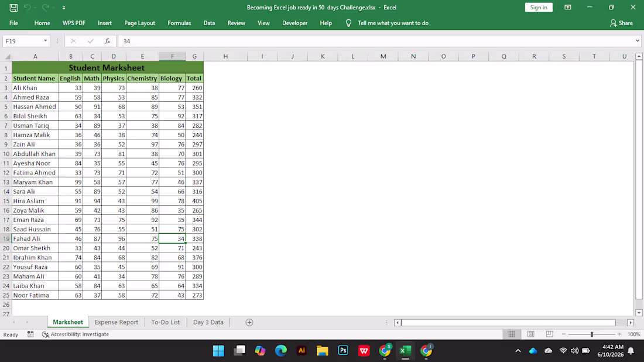Switch to Page Break Preview
This screenshot has height=362, width=644.
click(550, 334)
